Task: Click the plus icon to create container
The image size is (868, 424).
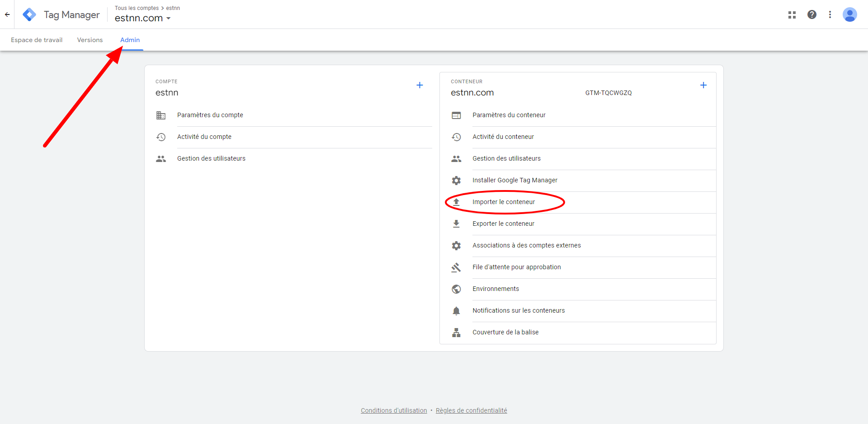Action: [703, 85]
